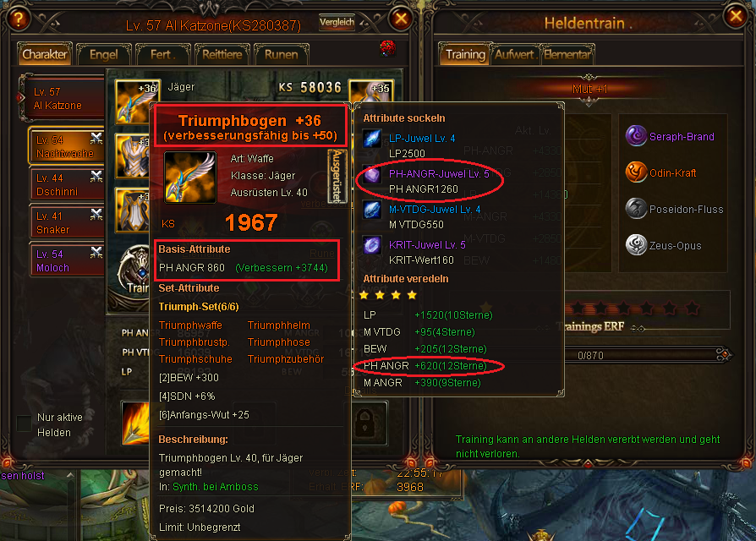Image resolution: width=756 pixels, height=541 pixels.
Task: Click the LP-Juwel Lv. 4 gem icon
Action: point(372,139)
